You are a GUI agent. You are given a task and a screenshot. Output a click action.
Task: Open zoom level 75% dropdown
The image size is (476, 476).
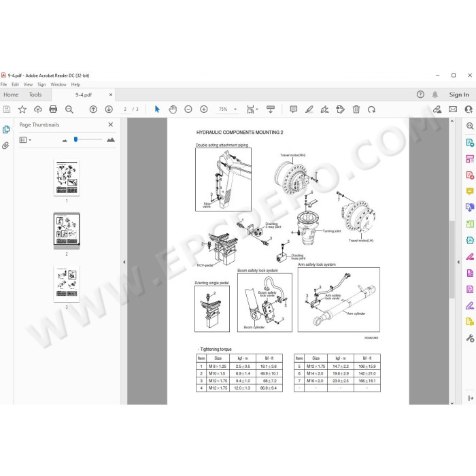235,109
